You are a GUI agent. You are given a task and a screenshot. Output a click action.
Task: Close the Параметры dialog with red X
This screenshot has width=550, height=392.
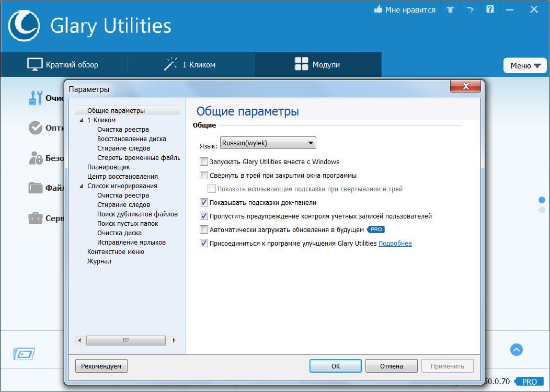point(465,86)
